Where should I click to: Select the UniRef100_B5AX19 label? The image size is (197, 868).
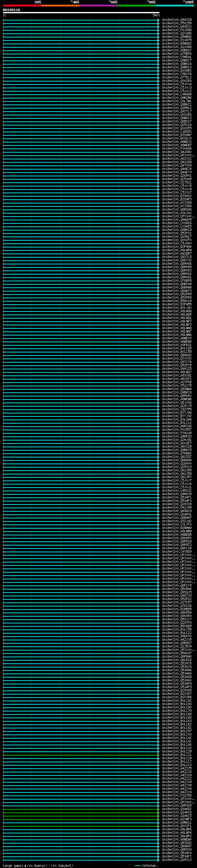point(177,301)
